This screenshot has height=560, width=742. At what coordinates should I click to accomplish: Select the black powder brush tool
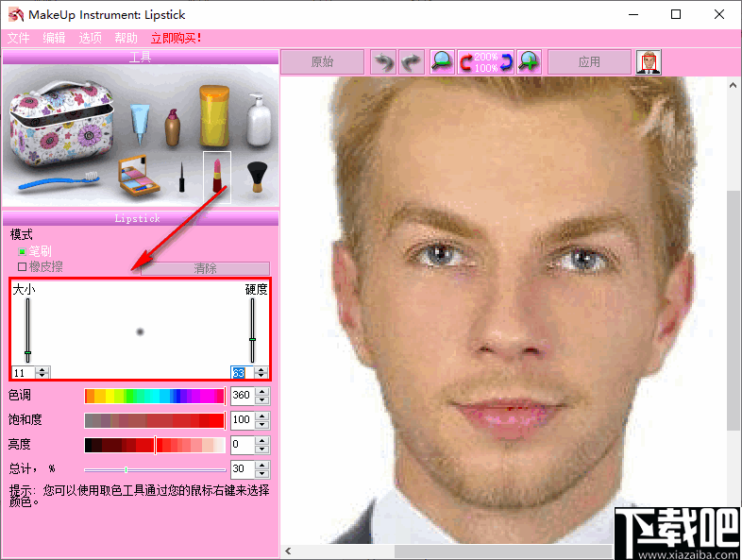coord(257,177)
